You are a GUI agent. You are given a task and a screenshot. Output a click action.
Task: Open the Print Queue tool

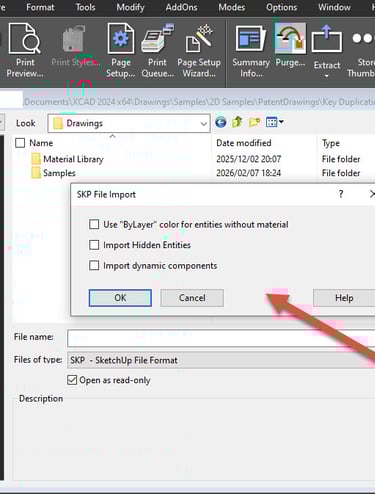157,50
